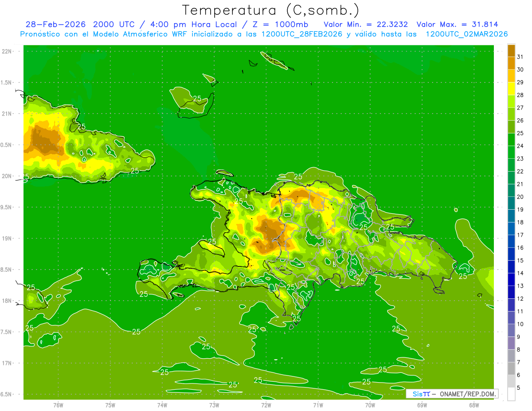Click the '76W' longitude label

(x=58, y=405)
